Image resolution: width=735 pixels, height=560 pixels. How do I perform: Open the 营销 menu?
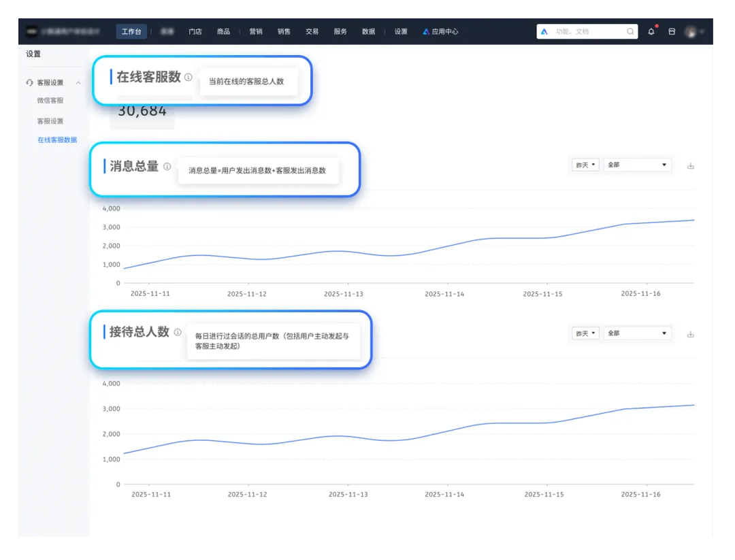(256, 32)
